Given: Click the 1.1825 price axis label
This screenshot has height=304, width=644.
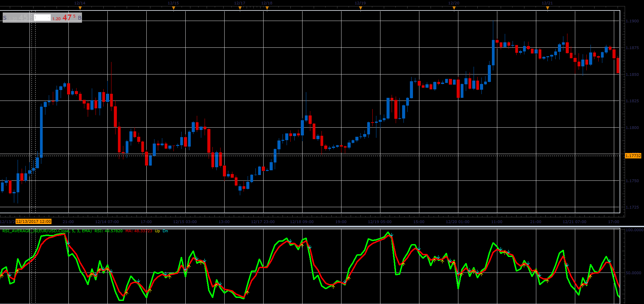Looking at the screenshot, I should coord(632,101).
